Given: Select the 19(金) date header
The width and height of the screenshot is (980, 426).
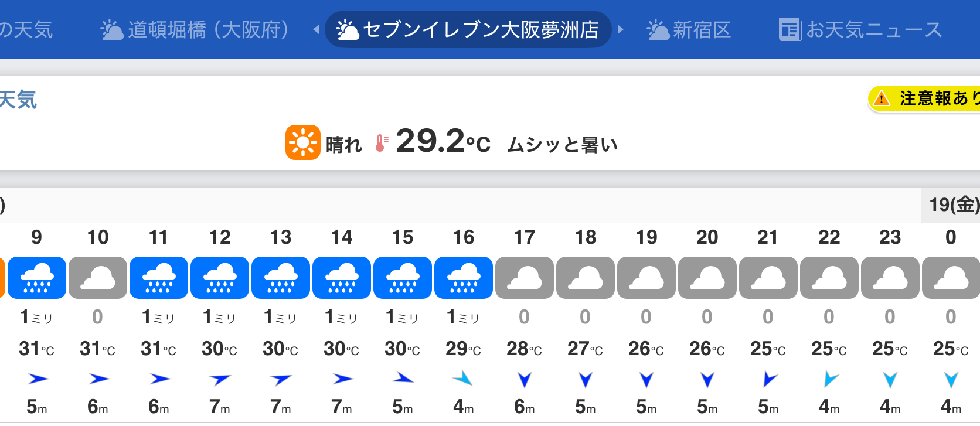Looking at the screenshot, I should coord(954,205).
